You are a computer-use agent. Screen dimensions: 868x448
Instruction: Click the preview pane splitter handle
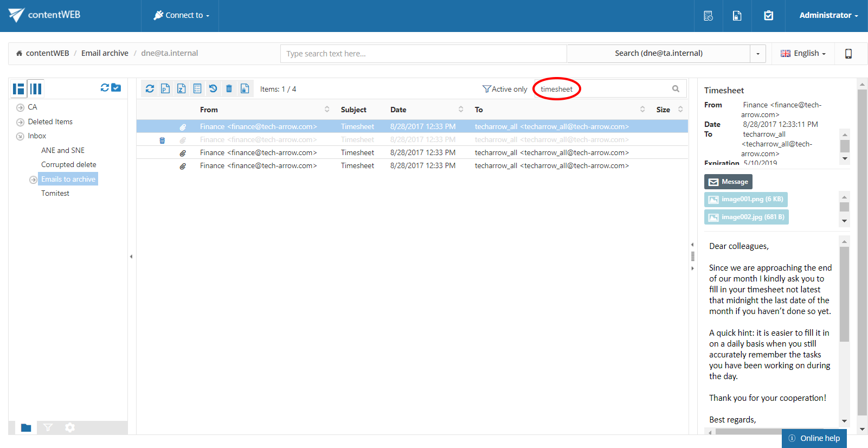(692, 257)
